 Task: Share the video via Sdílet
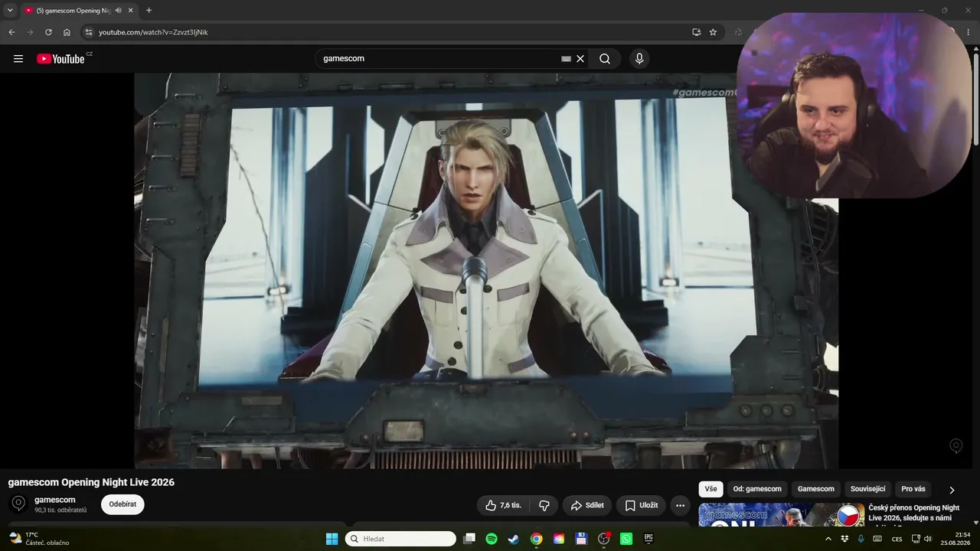587,505
